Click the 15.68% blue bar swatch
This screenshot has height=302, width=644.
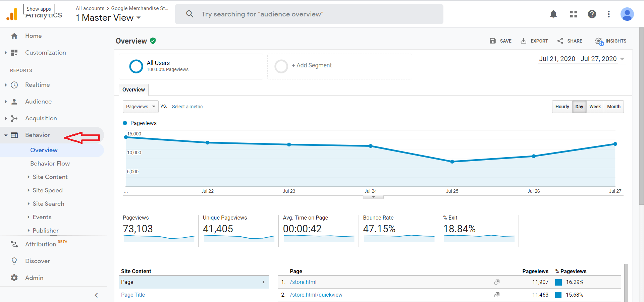click(558, 295)
